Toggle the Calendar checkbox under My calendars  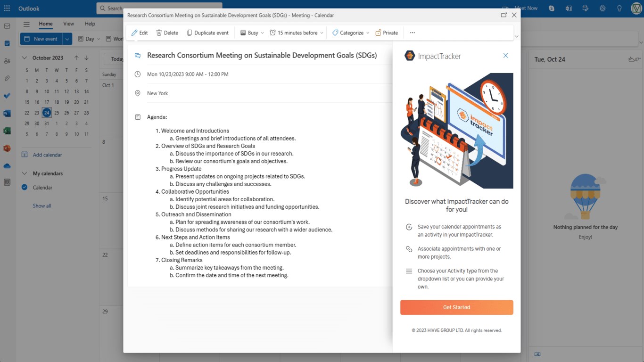[25, 188]
